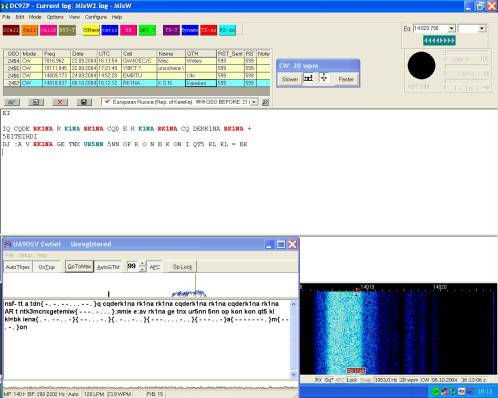Click the UR5NN callsign in receive window
This screenshot has height=398, width=498.
pyautogui.click(x=93, y=144)
